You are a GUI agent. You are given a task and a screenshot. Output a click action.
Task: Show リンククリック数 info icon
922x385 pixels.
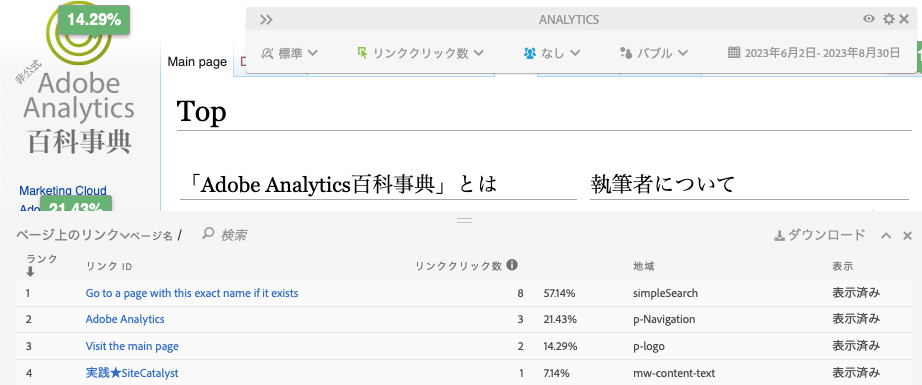(x=512, y=265)
